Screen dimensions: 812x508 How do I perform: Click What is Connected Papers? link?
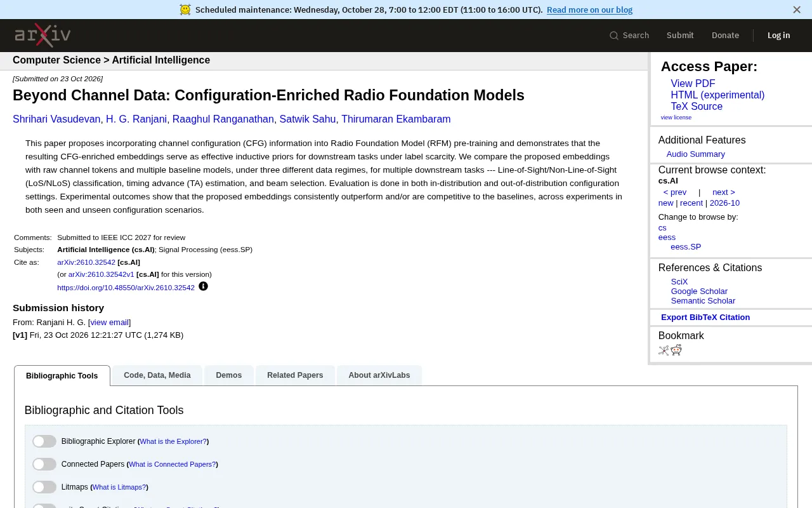pos(172,464)
